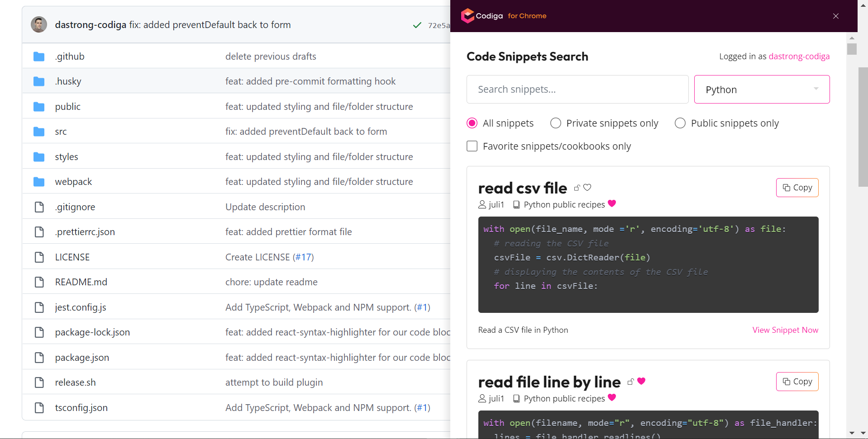Click the read csv file code block
Screen dimensions: 868x439
pyautogui.click(x=648, y=264)
